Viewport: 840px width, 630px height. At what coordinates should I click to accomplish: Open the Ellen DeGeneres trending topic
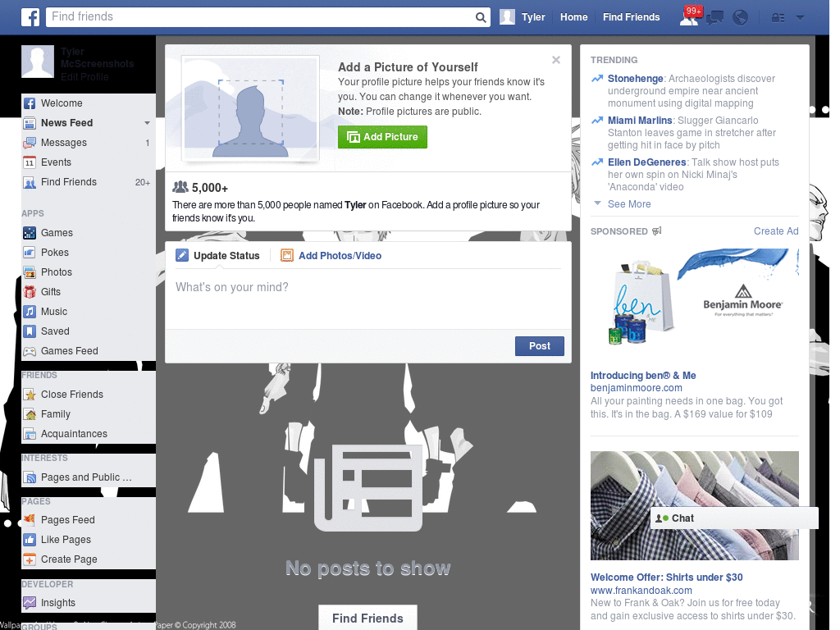coord(646,162)
